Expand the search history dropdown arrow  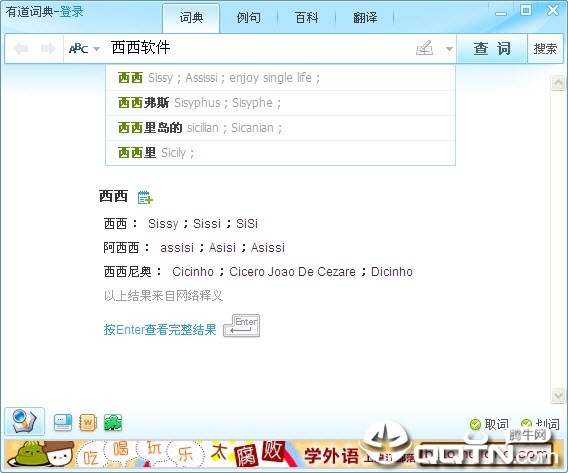click(449, 49)
